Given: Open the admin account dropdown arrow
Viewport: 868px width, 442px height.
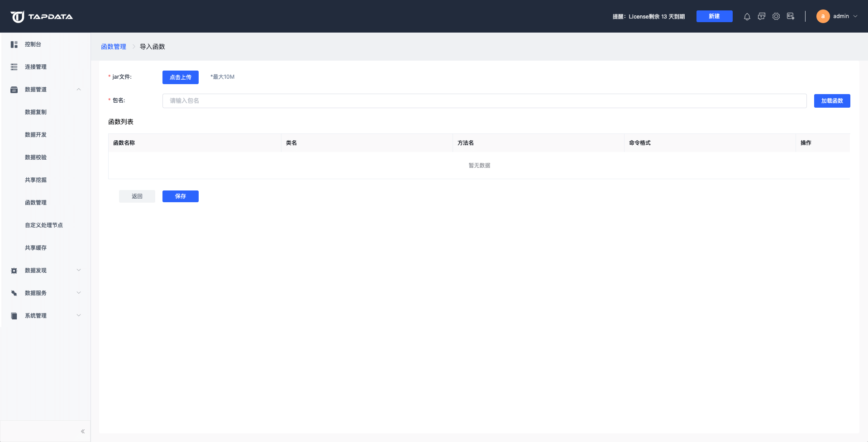Looking at the screenshot, I should [855, 16].
